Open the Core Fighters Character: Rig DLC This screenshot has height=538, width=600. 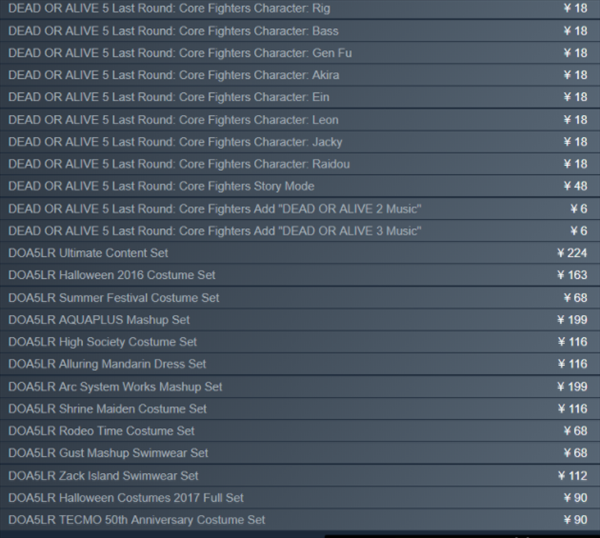[300, 9]
